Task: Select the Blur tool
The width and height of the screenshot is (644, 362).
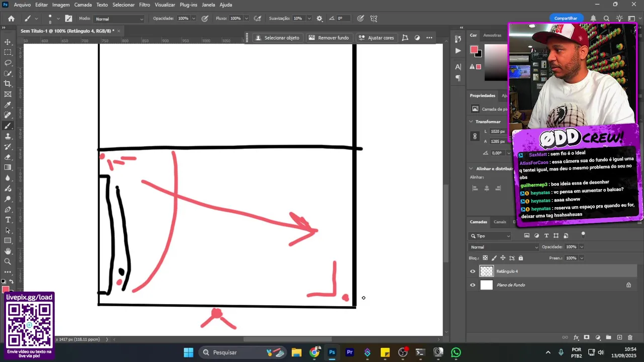Action: pos(8,178)
